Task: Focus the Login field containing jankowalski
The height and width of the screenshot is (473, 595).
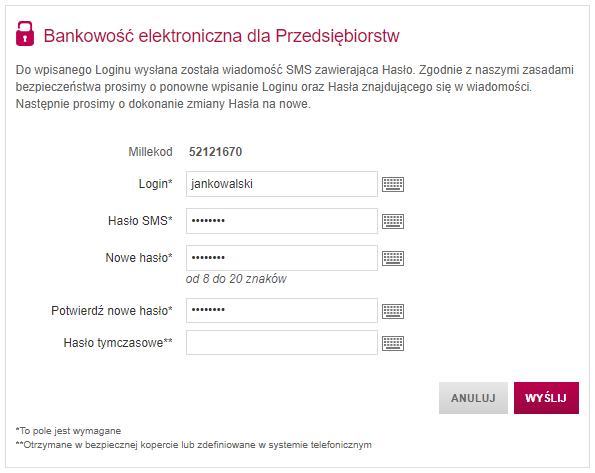Action: pyautogui.click(x=282, y=184)
